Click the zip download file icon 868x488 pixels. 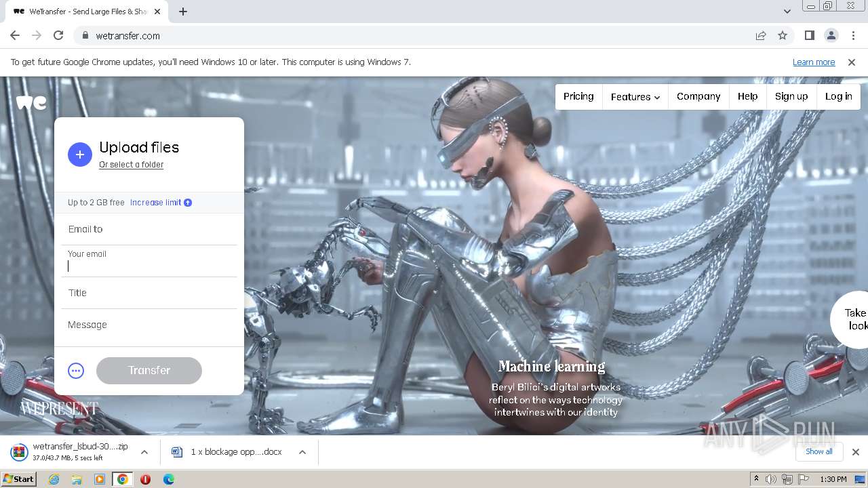[19, 451]
